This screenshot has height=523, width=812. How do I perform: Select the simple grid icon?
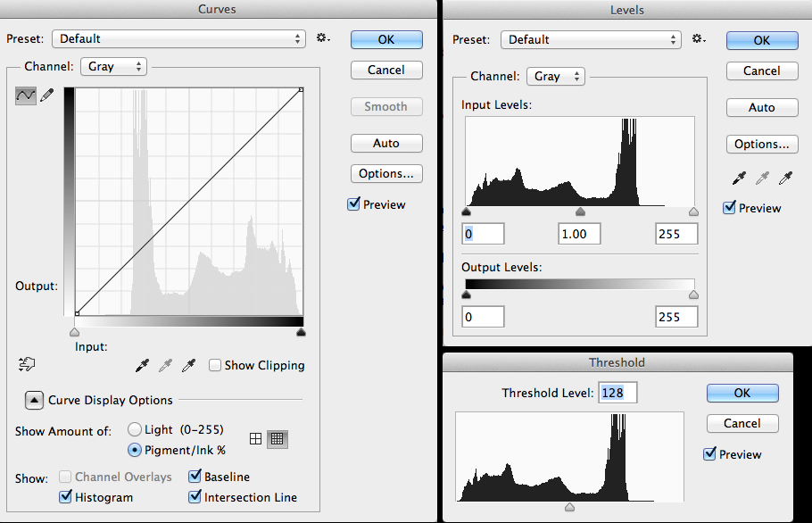[256, 438]
